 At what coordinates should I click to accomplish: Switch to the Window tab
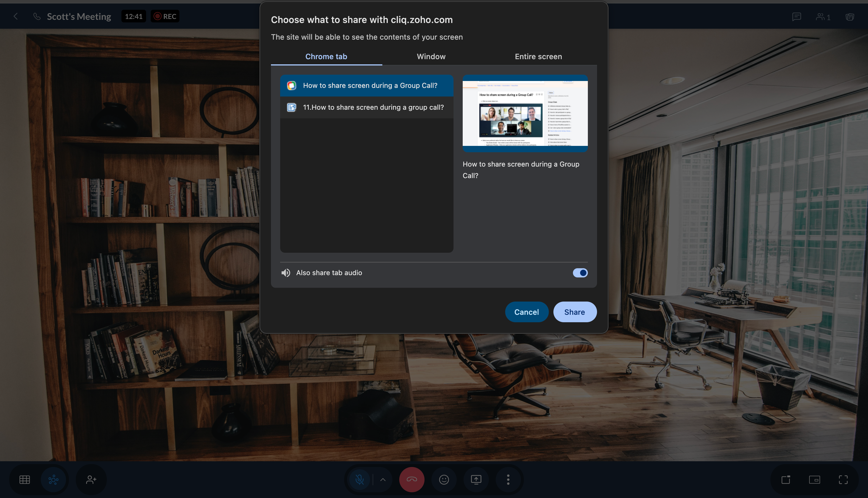point(431,57)
